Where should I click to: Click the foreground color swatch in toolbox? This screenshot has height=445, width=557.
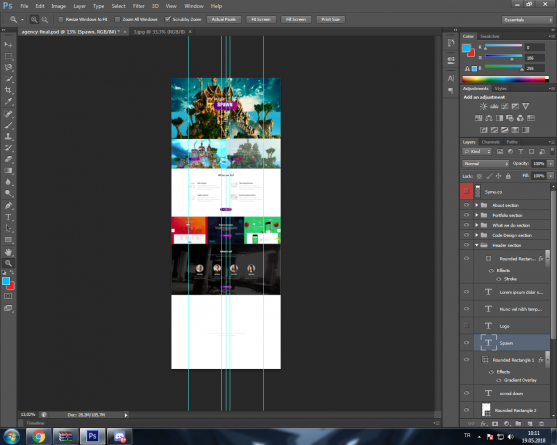[x=6, y=281]
